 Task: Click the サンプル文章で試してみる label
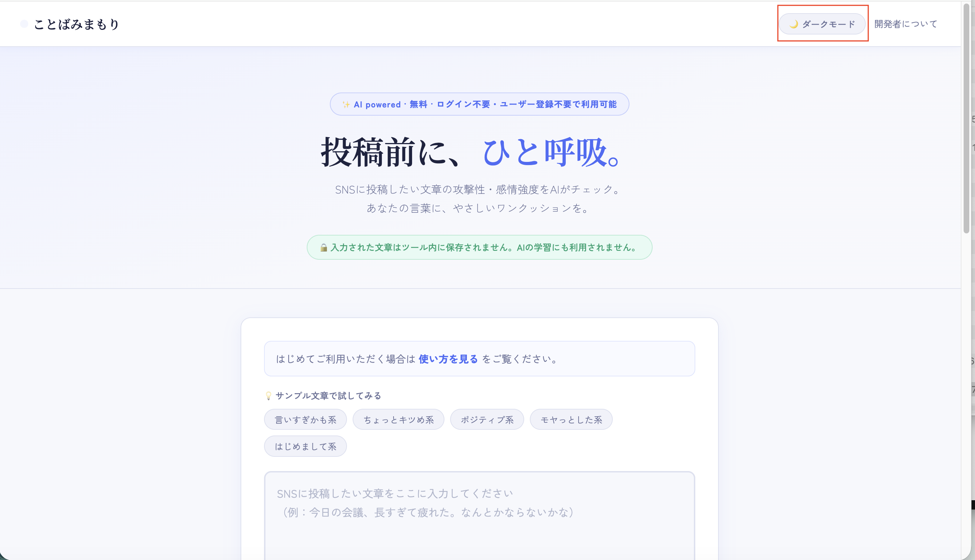coord(328,395)
